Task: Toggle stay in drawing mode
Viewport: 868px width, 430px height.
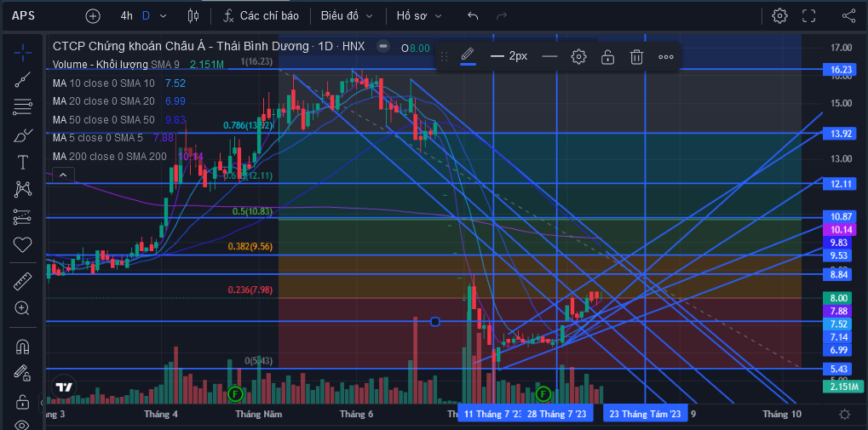Action: click(x=23, y=373)
